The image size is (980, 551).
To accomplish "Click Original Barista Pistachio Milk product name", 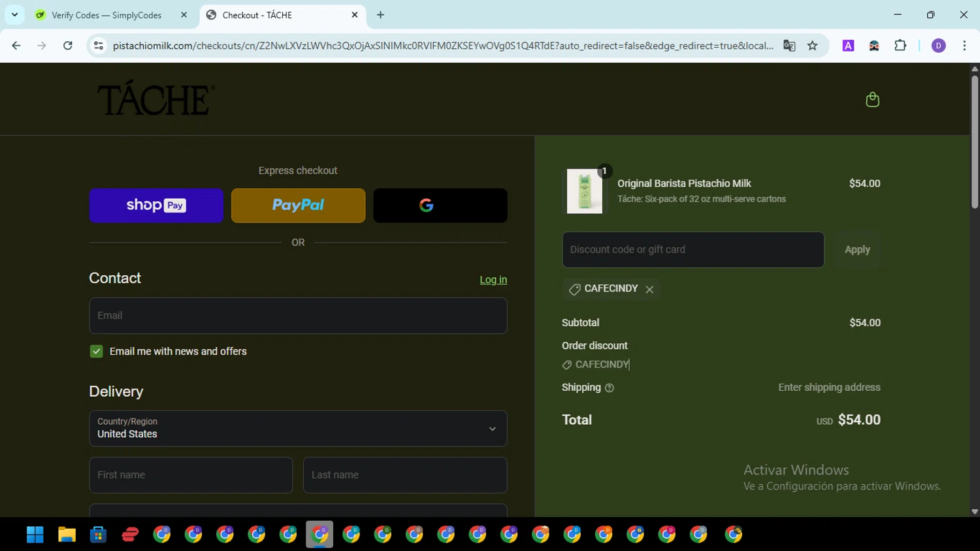I will click(684, 184).
